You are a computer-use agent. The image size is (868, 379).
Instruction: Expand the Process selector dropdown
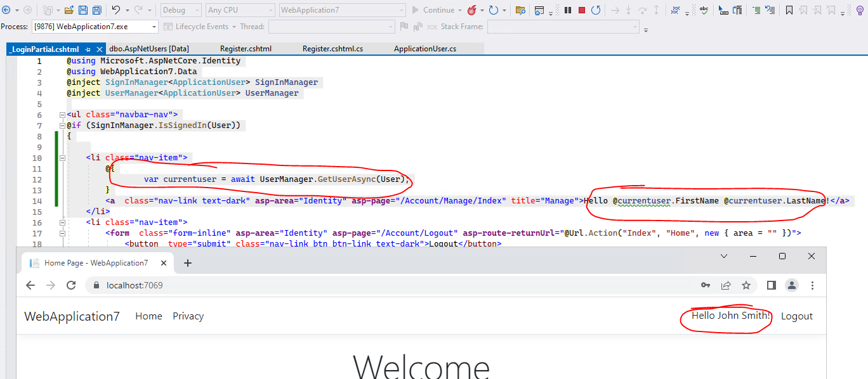pyautogui.click(x=154, y=27)
